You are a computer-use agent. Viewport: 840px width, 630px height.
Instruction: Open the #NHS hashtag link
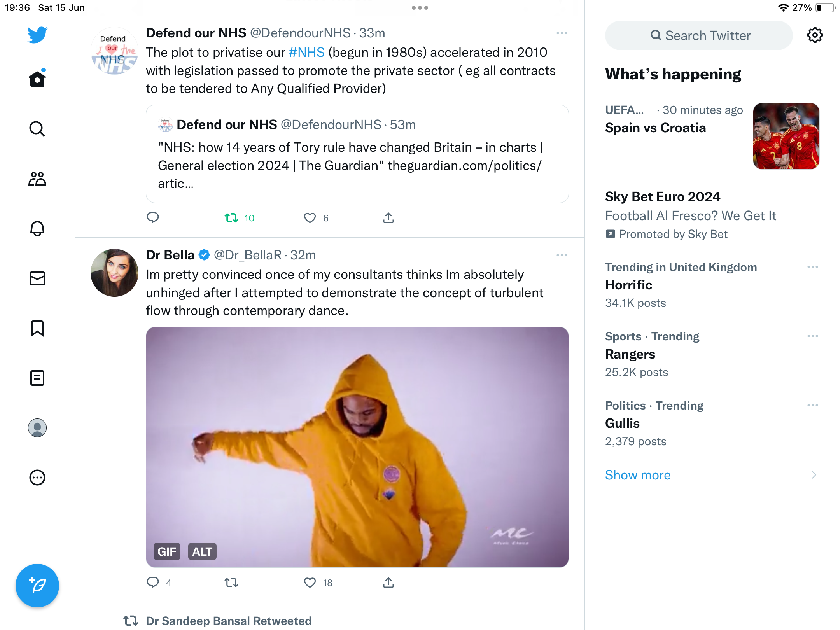pyautogui.click(x=306, y=52)
